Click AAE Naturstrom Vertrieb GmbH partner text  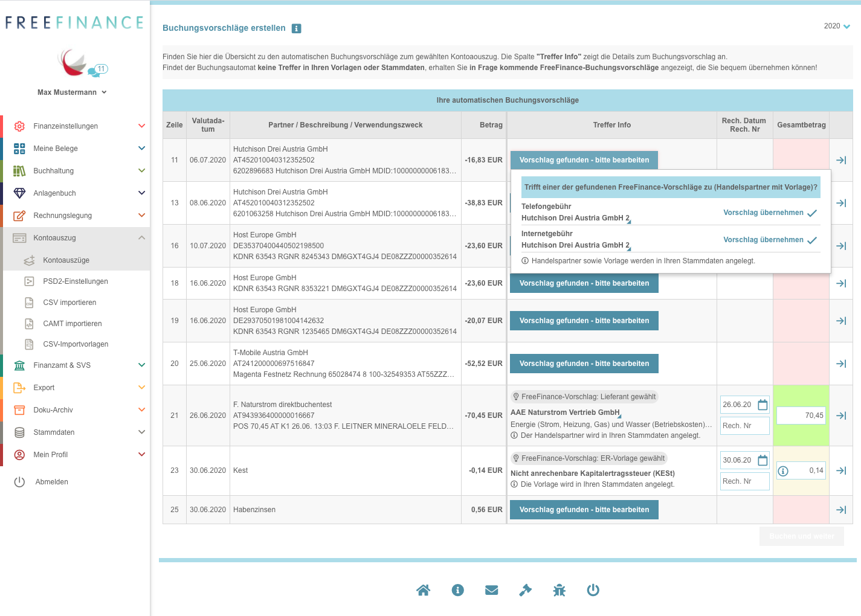pyautogui.click(x=565, y=412)
